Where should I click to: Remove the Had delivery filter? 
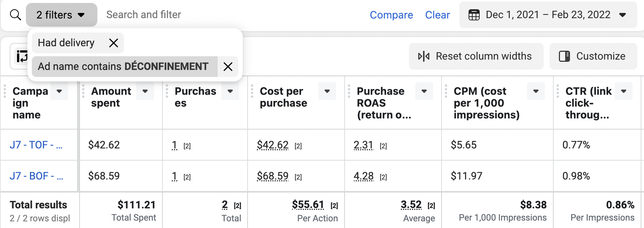[x=114, y=43]
